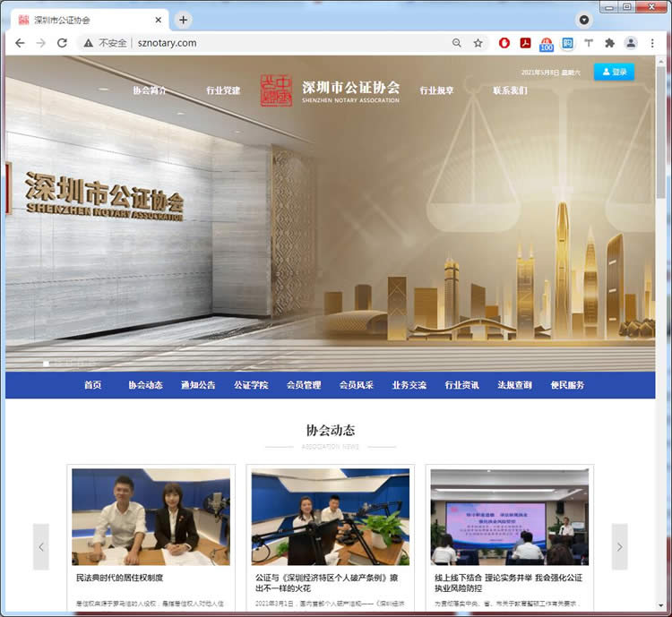
Task: Open the Adobe PDF extension icon
Action: click(525, 43)
